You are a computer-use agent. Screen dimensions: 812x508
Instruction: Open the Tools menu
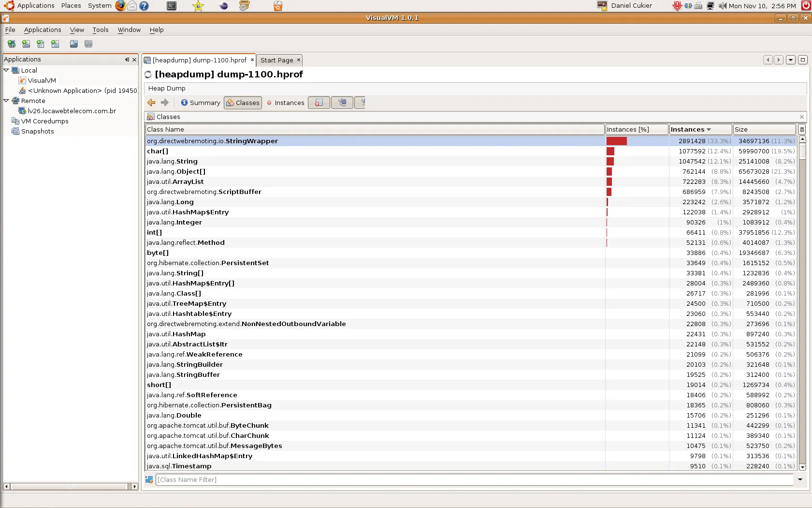[101, 30]
